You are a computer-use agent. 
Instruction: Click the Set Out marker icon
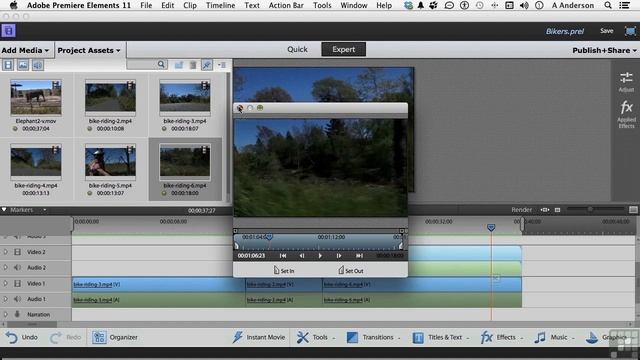click(341, 270)
